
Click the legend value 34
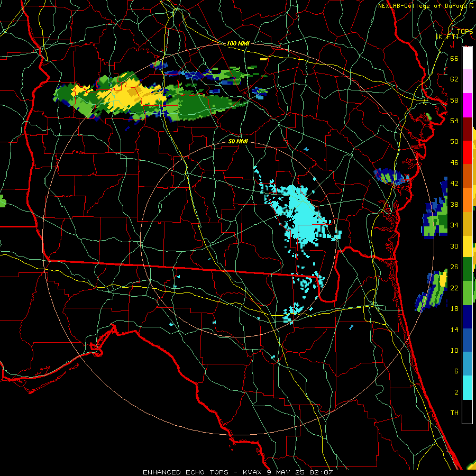tap(454, 225)
